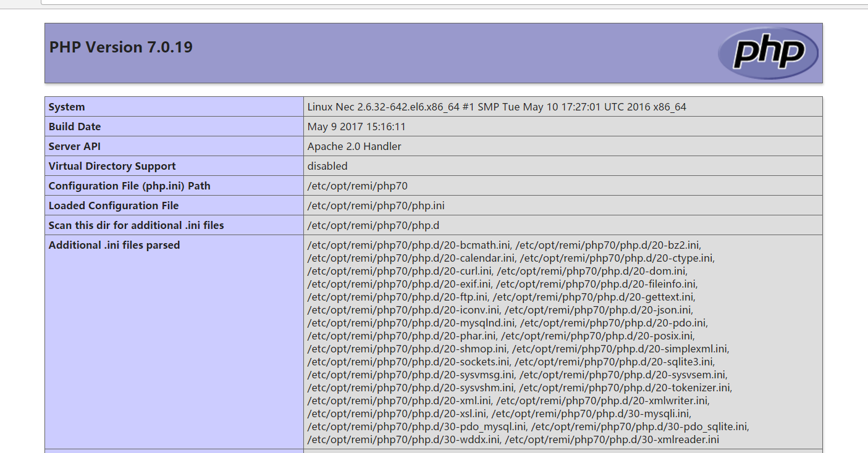This screenshot has width=868, height=453.
Task: Select the Additional .ini files parsed label
Action: [114, 245]
